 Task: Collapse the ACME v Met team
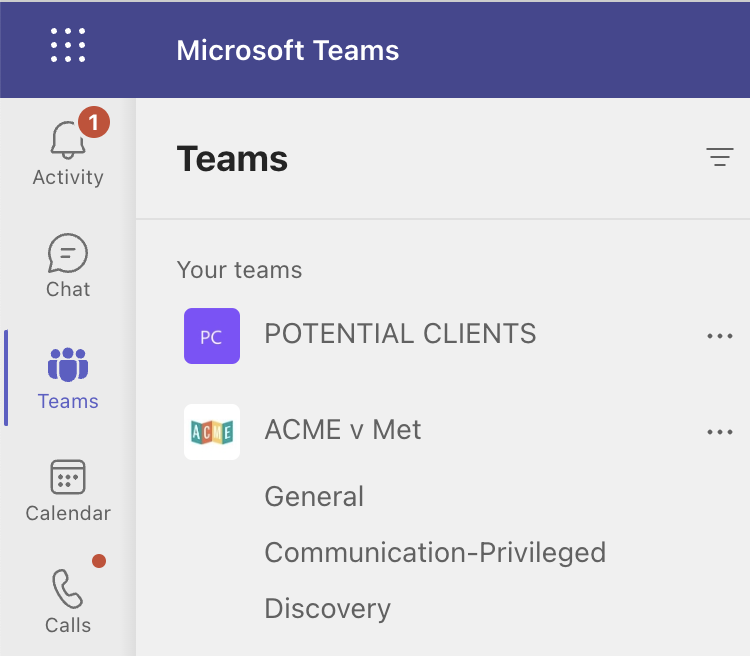click(x=342, y=430)
